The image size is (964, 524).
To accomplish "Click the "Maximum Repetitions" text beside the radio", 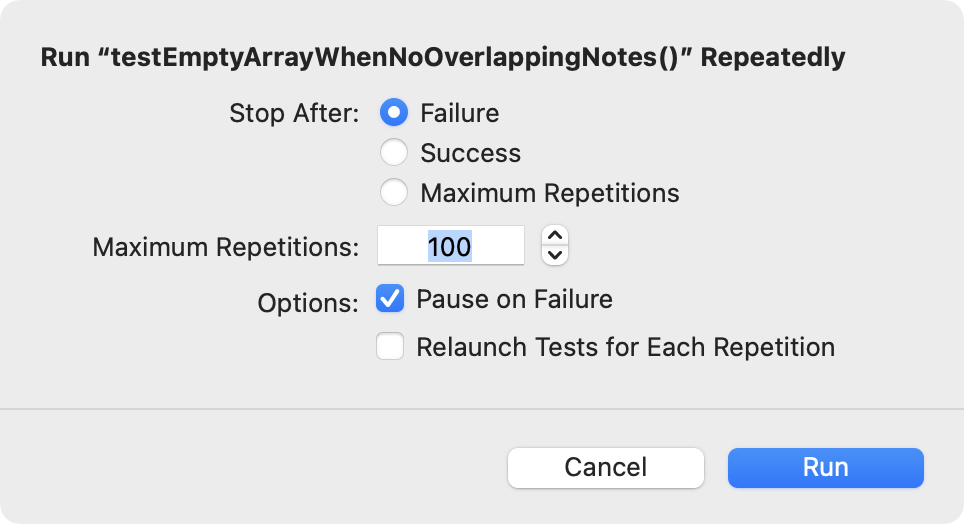I will [549, 193].
